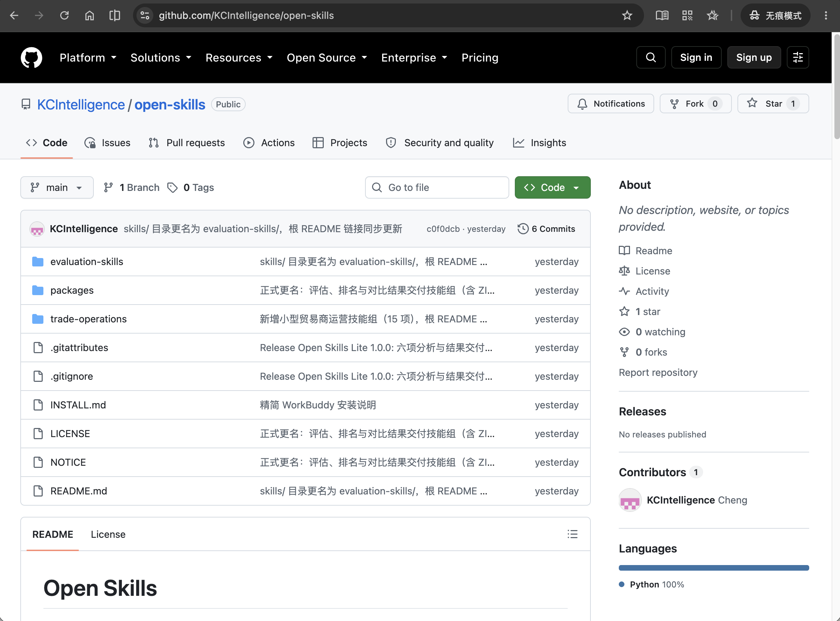Go to the GitHub Octocat homepage logo
This screenshot has width=840, height=621.
pyautogui.click(x=31, y=57)
